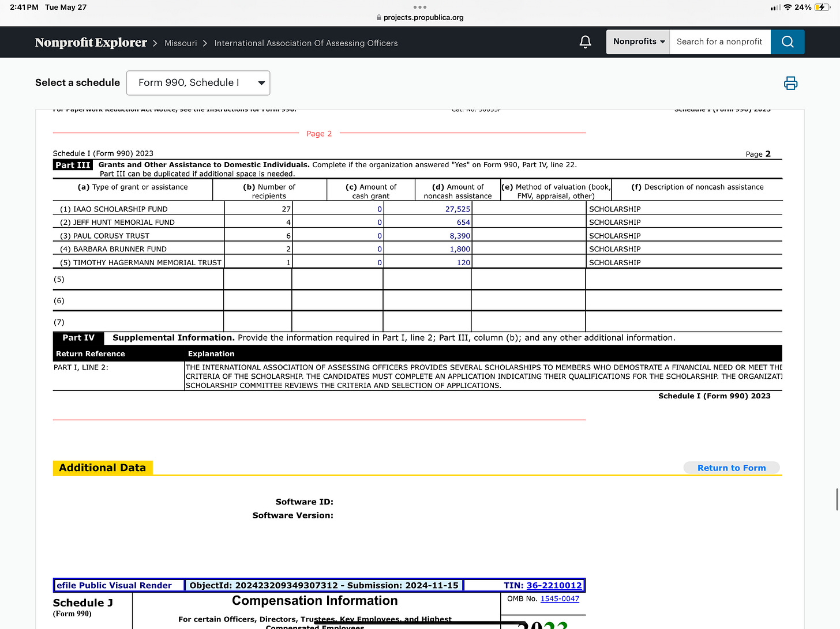Open the TIN 36-2210012 link
This screenshot has height=629, width=840.
[554, 585]
